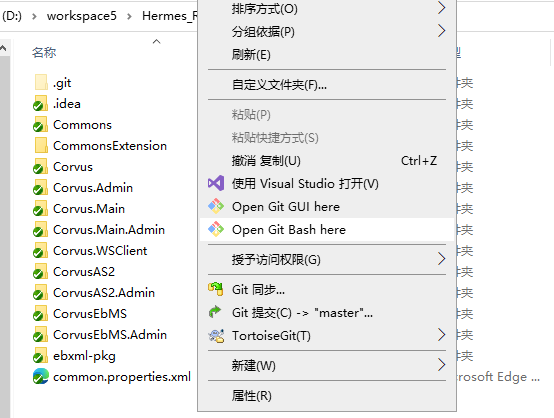This screenshot has width=554, height=418.
Task: Select the folder name CommonsExtension
Action: click(x=110, y=146)
